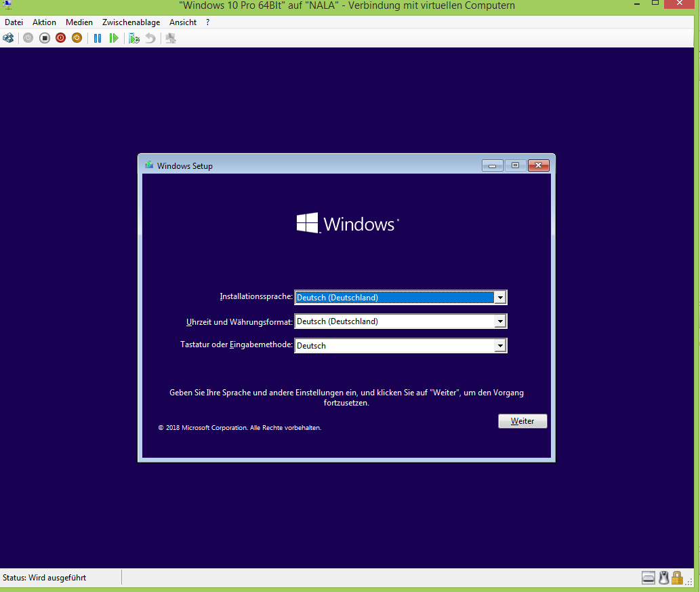Click the Weiter button

[x=522, y=421]
